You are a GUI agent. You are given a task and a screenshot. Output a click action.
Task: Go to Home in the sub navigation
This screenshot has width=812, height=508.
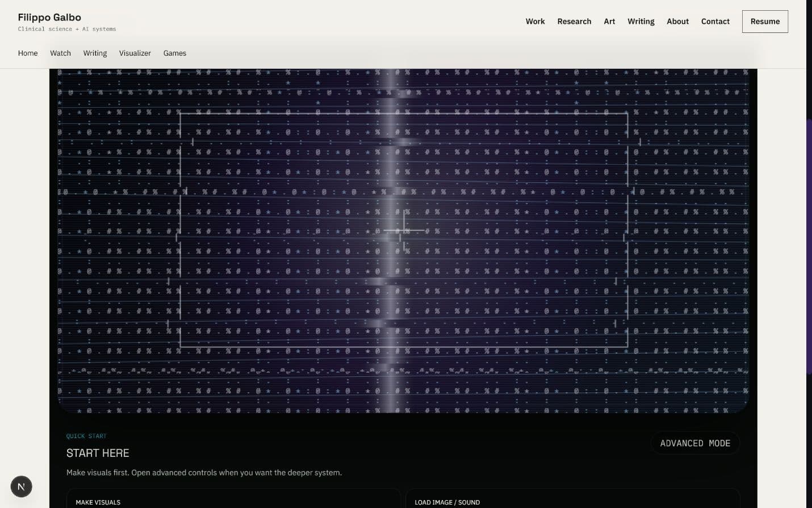tap(28, 53)
